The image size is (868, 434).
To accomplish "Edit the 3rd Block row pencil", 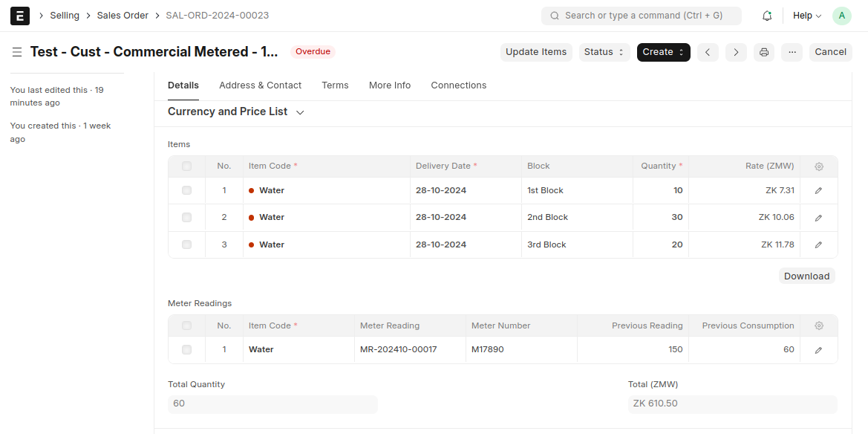I will tap(819, 245).
